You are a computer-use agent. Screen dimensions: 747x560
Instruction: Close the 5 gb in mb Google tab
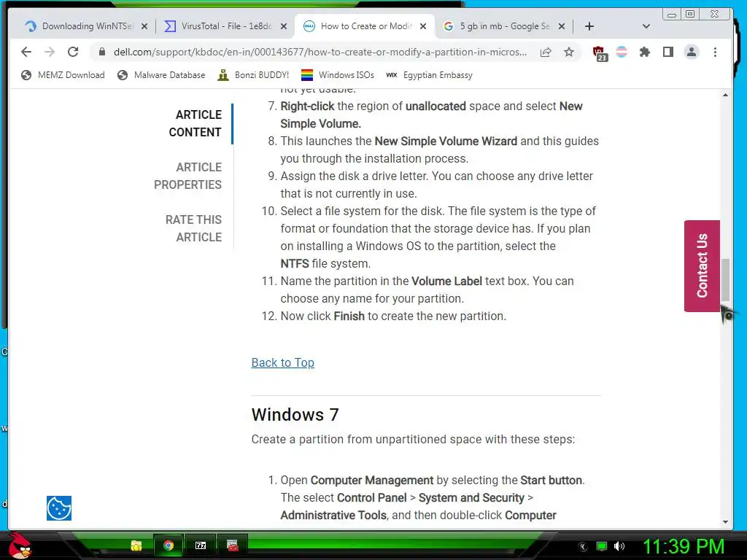pyautogui.click(x=562, y=27)
